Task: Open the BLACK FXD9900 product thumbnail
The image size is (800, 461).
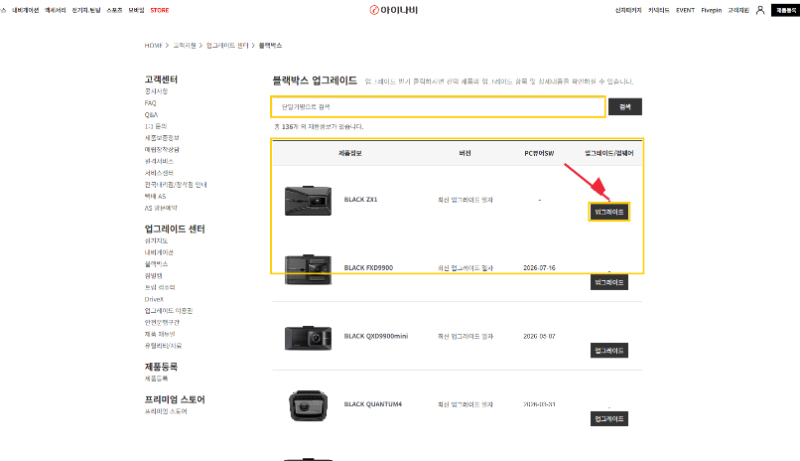Action: pyautogui.click(x=308, y=269)
